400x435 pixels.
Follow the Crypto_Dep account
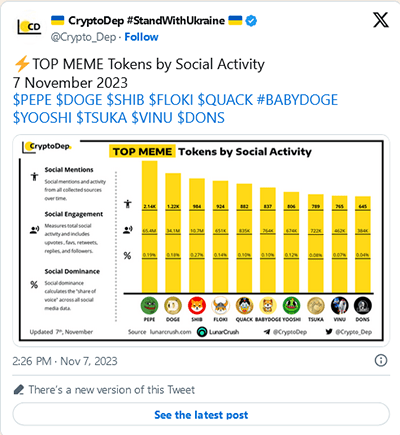point(141,37)
